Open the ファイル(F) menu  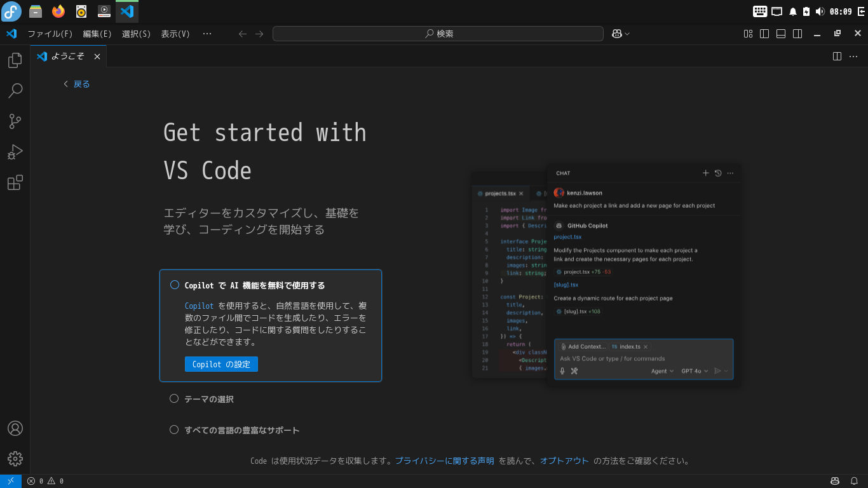[x=50, y=34]
